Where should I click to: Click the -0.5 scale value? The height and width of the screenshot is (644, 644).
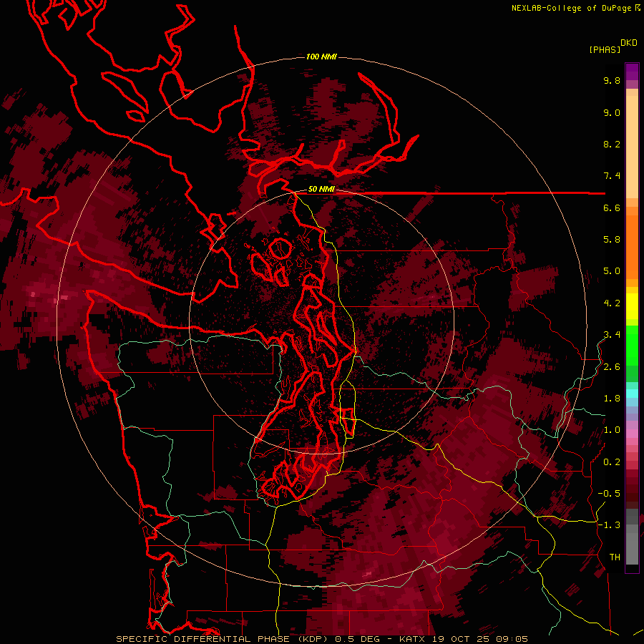[x=609, y=494]
